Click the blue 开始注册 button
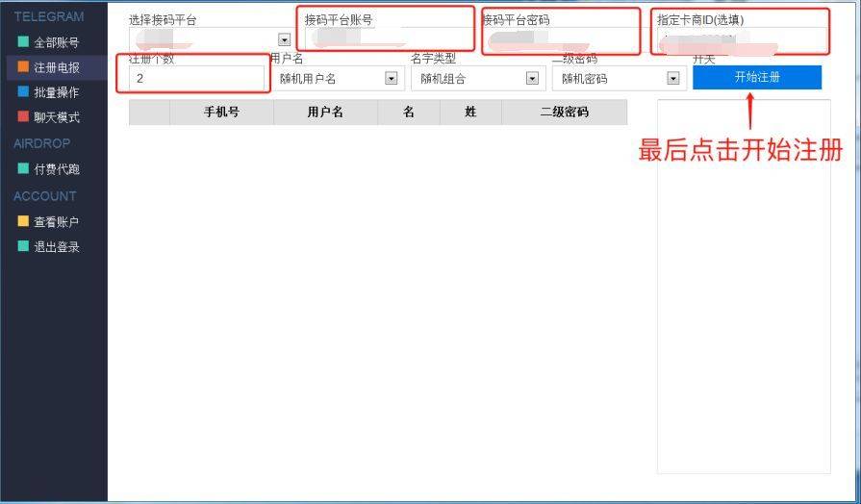Viewport: 861px width, 504px height. click(757, 77)
